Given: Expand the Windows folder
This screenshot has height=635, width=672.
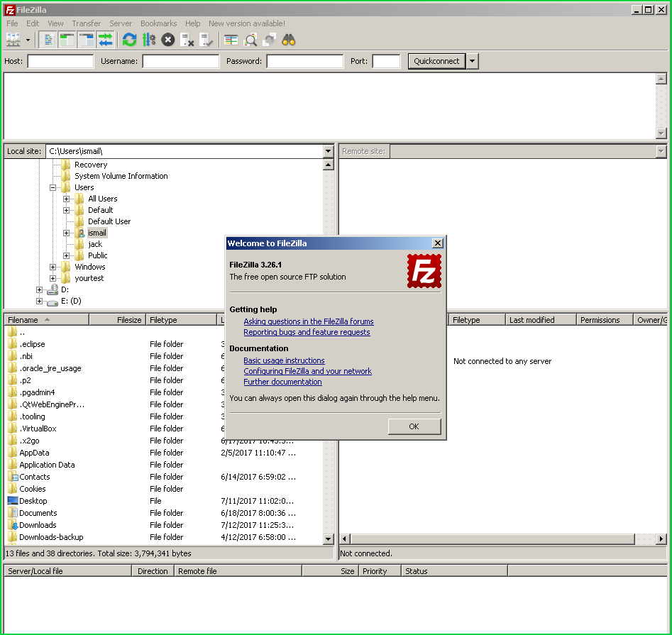Looking at the screenshot, I should point(53,267).
